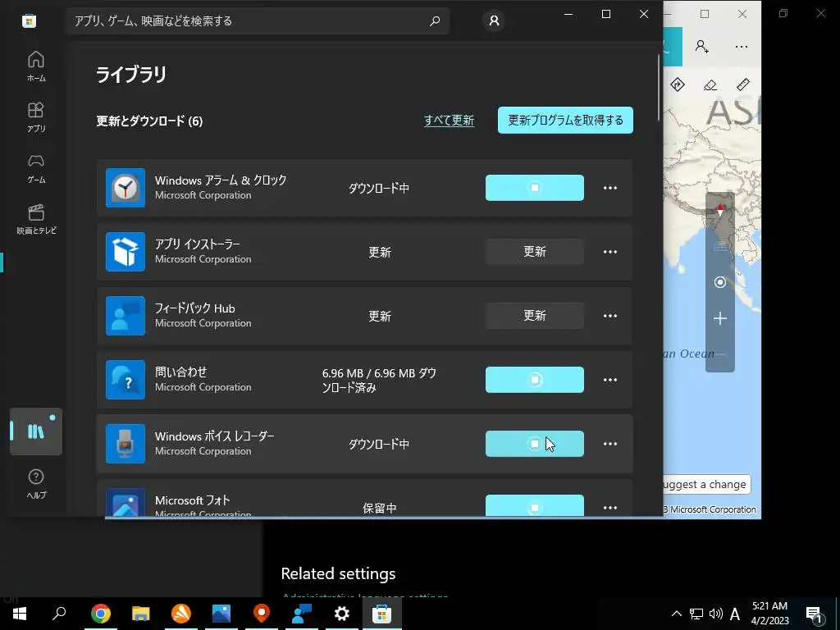840x630 pixels.
Task: Open Maps app from taskbar
Action: [262, 614]
